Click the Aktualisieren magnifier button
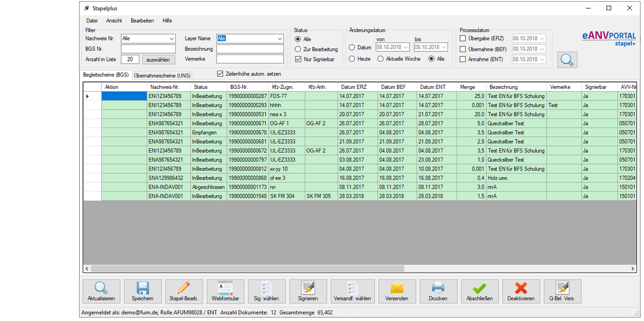 pos(101,291)
